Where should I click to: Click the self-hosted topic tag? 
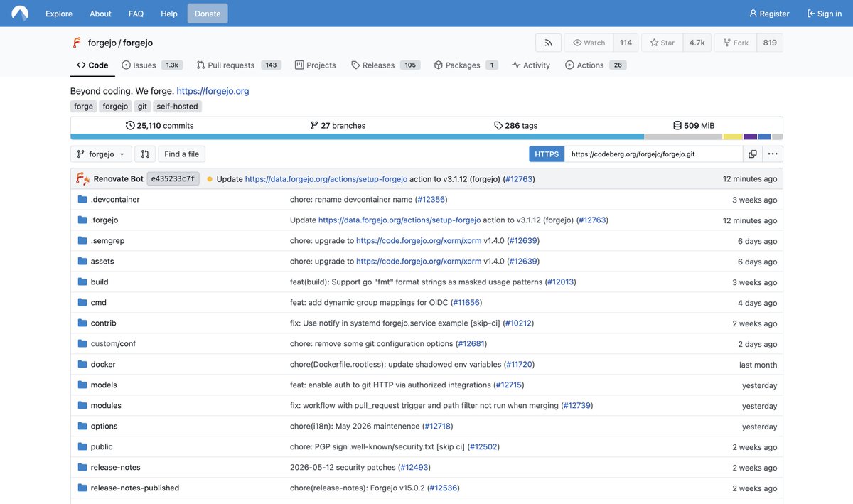pyautogui.click(x=178, y=107)
